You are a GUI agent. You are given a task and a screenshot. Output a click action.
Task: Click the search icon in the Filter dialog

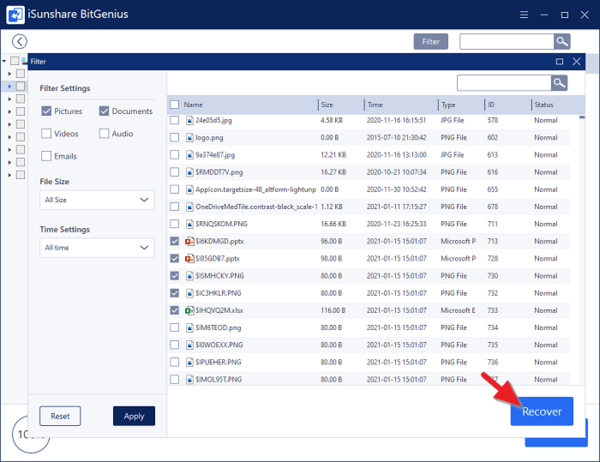pos(559,83)
